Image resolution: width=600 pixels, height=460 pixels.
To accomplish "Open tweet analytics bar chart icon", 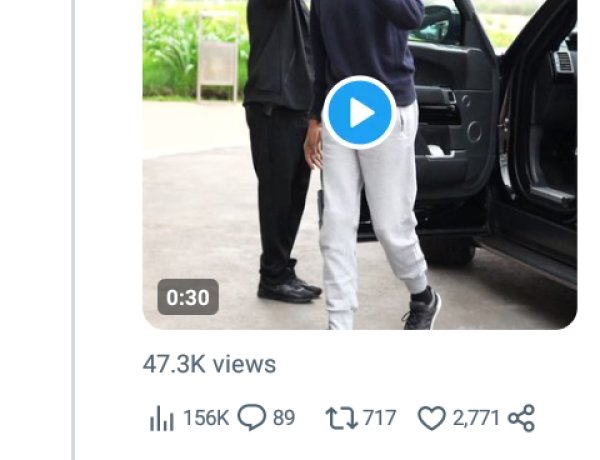I will click(161, 419).
